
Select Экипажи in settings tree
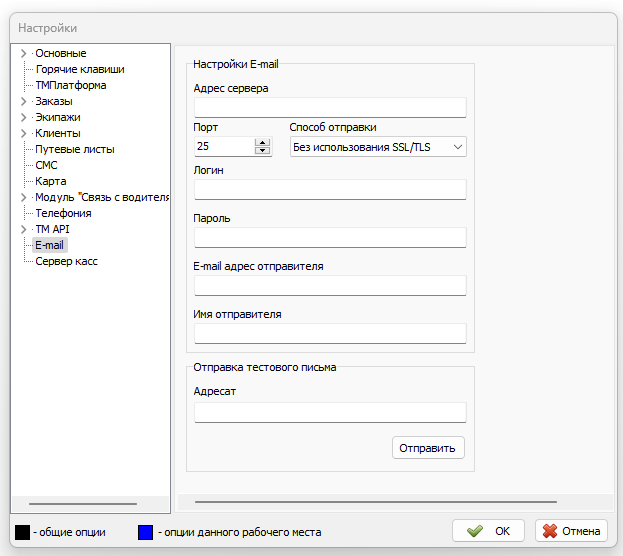[58, 117]
